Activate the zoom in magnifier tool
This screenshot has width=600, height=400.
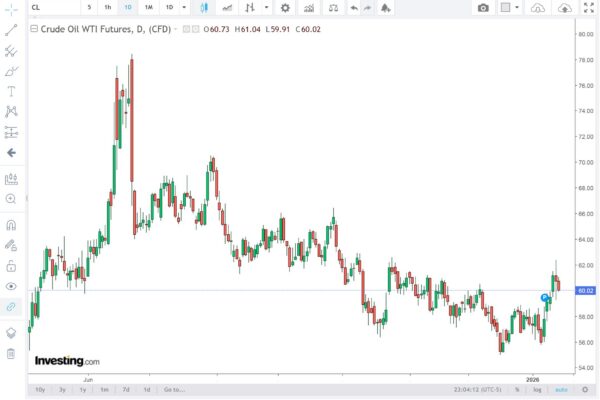tap(11, 199)
